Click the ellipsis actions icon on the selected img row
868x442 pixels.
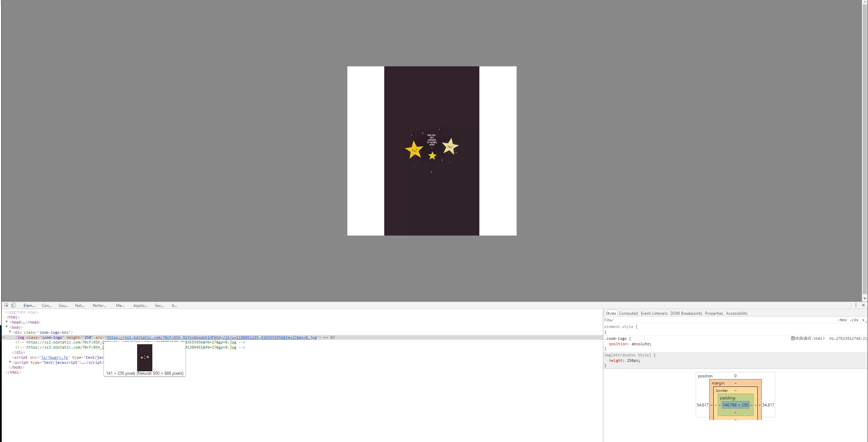click(3, 337)
